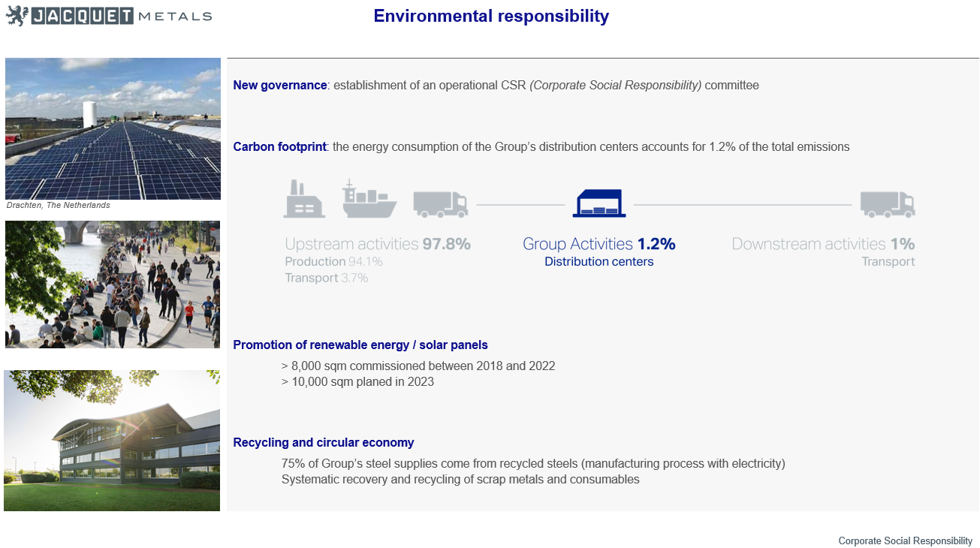
Task: Click the Group Activities 1.2% label
Action: 599,244
